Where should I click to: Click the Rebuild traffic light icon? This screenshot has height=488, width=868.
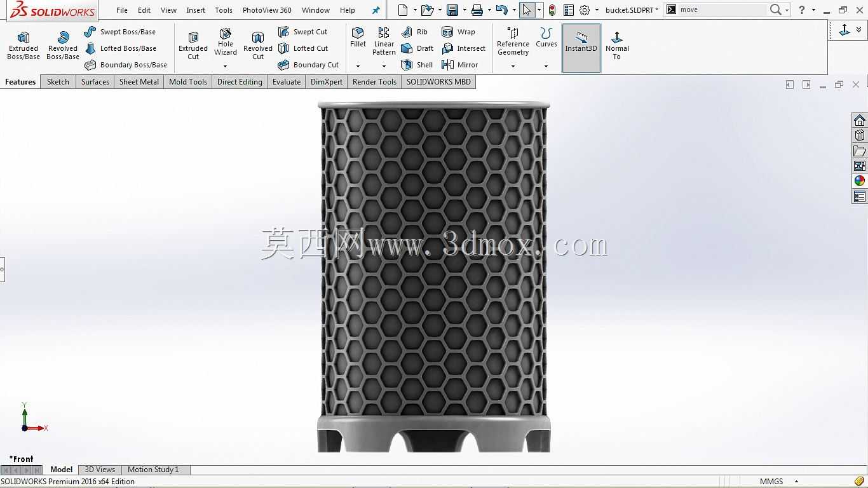tap(552, 10)
